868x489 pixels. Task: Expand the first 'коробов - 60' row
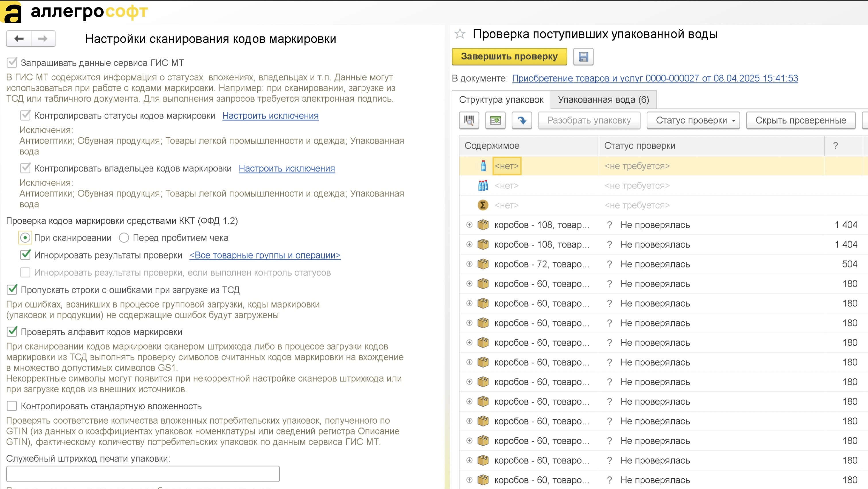point(469,284)
